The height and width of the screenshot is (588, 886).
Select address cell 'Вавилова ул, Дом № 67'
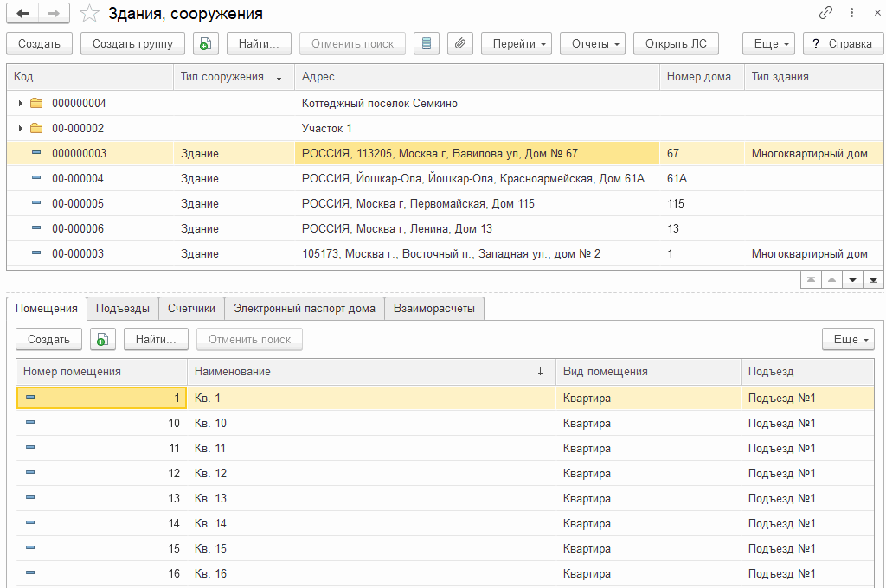tap(477, 153)
